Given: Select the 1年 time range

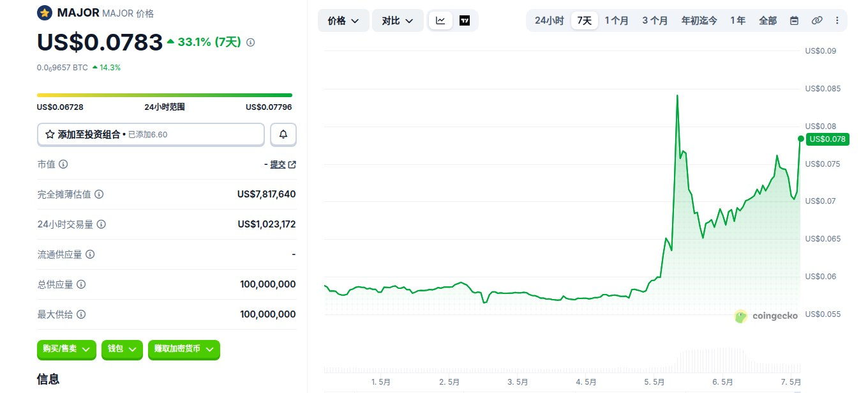Looking at the screenshot, I should click(x=738, y=20).
